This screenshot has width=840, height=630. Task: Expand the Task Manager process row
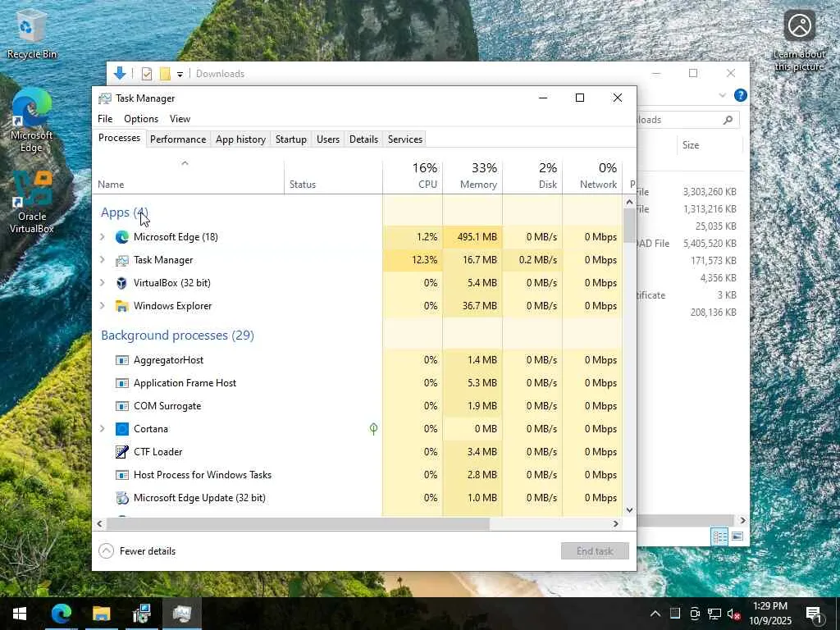103,259
